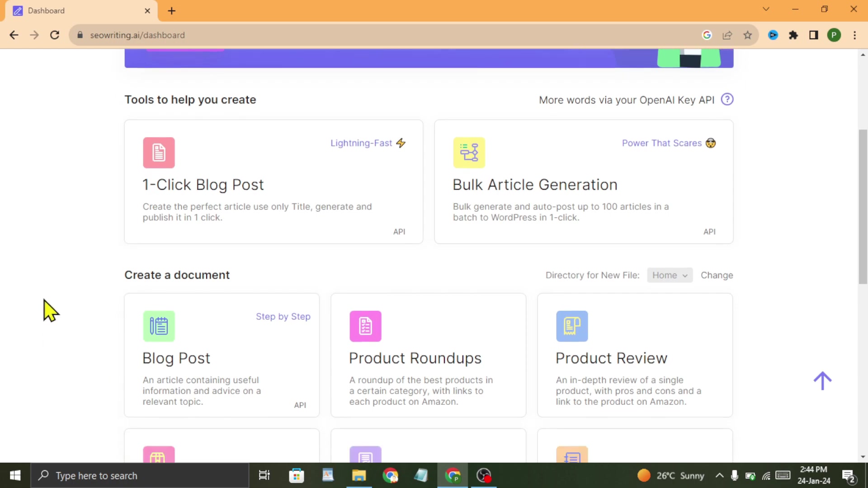Open the Bulk Article Generation yellow icon
Viewport: 868px width, 488px height.
point(469,153)
